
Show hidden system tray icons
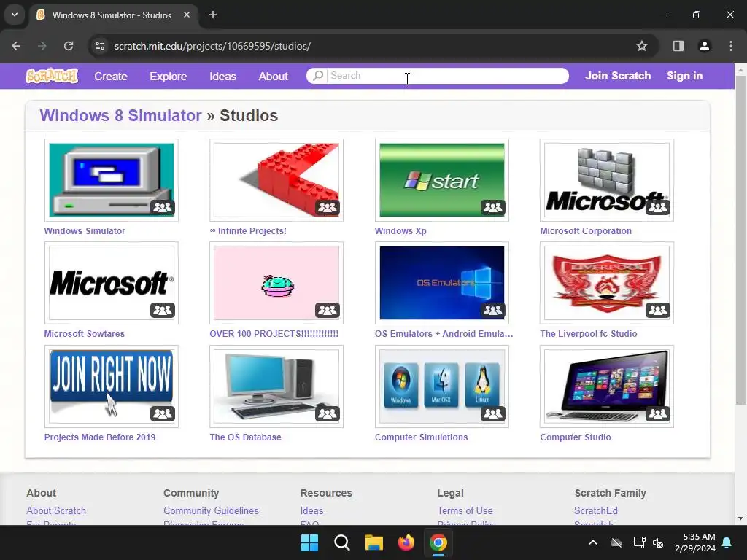tap(593, 542)
